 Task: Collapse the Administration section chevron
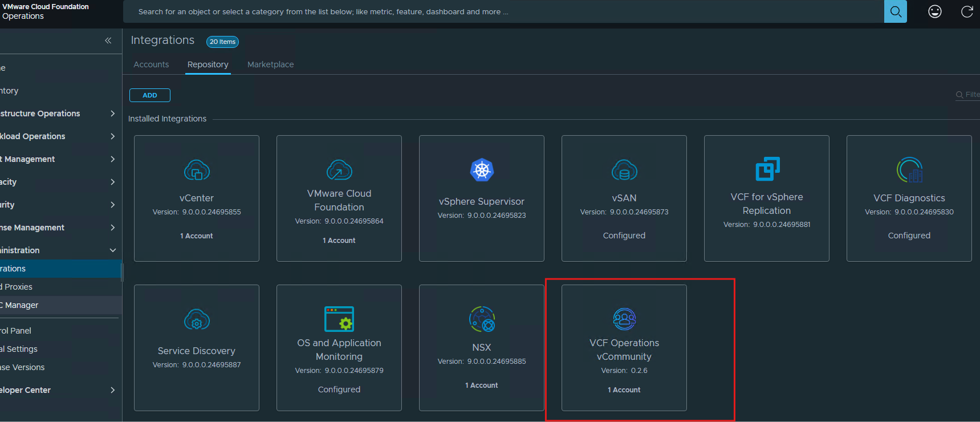coord(112,250)
